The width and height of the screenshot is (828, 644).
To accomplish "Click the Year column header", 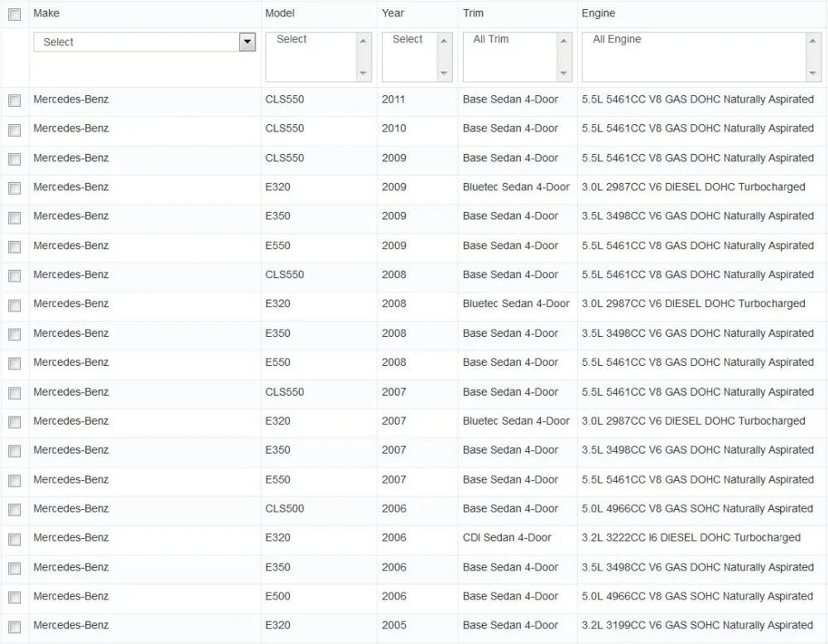I will [x=392, y=13].
